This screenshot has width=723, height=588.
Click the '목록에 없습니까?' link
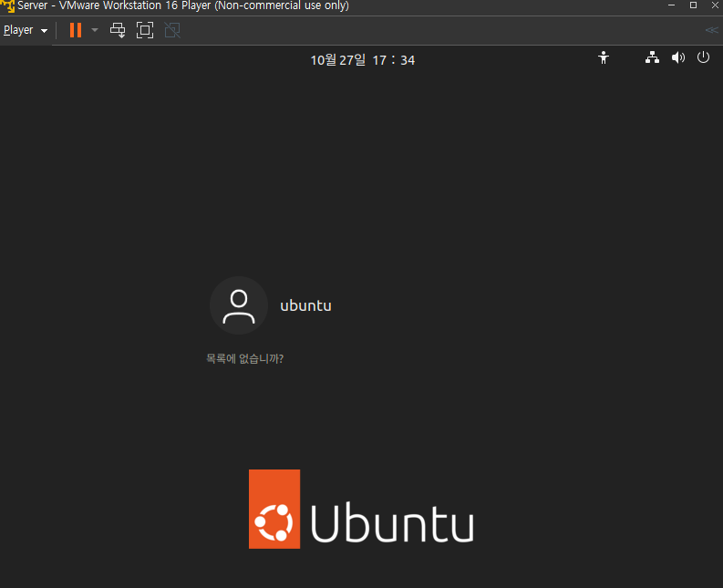[x=244, y=358]
